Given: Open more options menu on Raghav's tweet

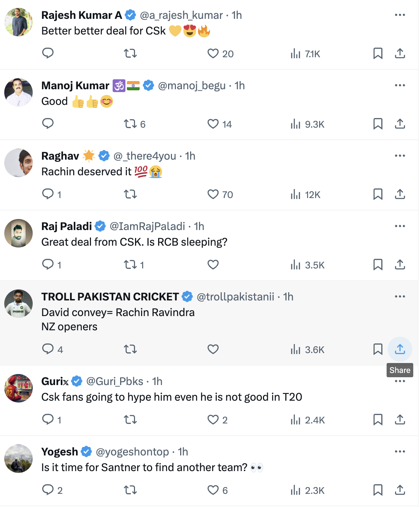Looking at the screenshot, I should [x=400, y=155].
